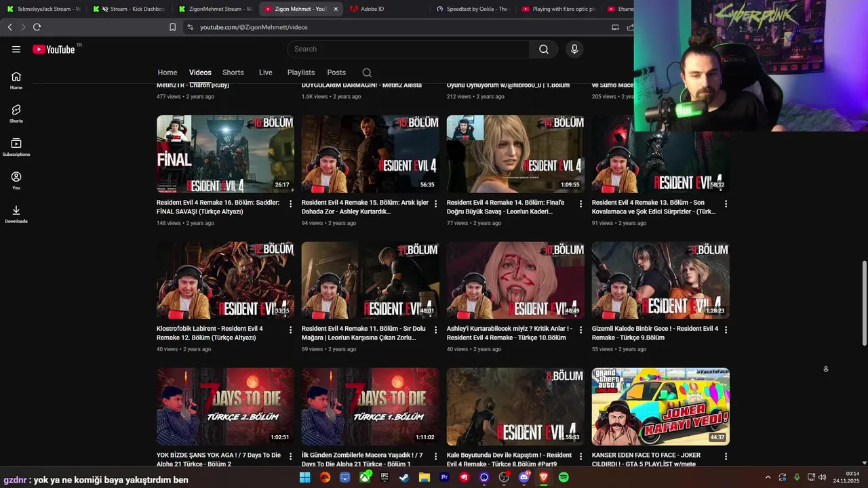Open the YouTube hamburger guide menu
This screenshot has width=868, height=488.
[x=16, y=49]
